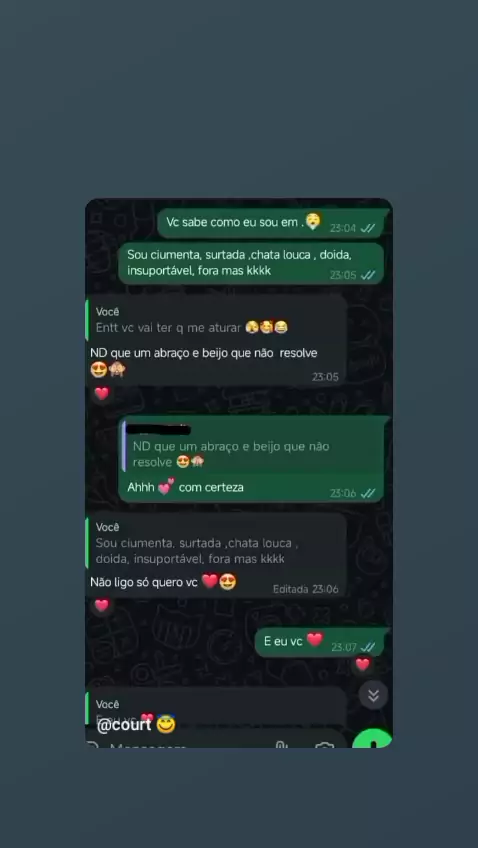Image resolution: width=478 pixels, height=848 pixels.
Task: Tap the scroll-to-bottom double chevron button
Action: coord(373,695)
